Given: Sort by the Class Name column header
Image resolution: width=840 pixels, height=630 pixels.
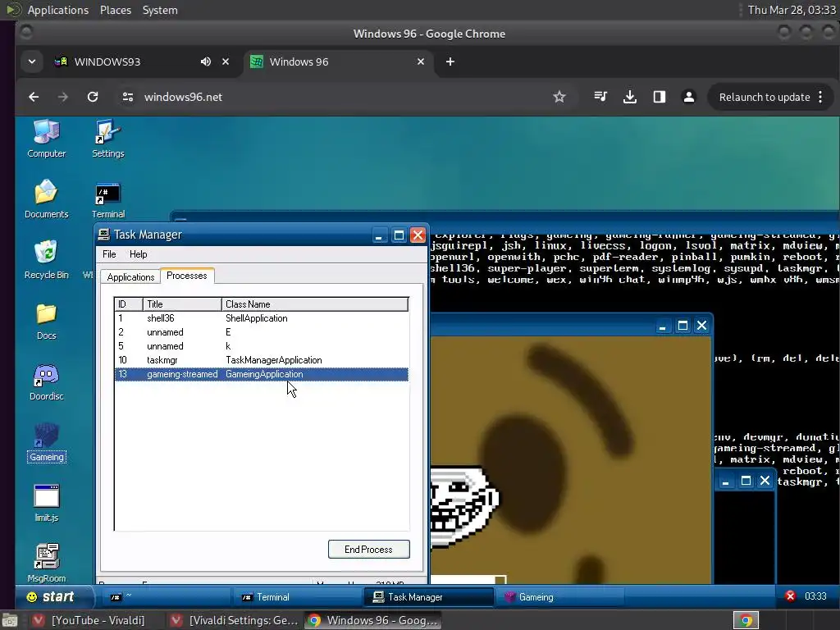Looking at the screenshot, I should (315, 304).
